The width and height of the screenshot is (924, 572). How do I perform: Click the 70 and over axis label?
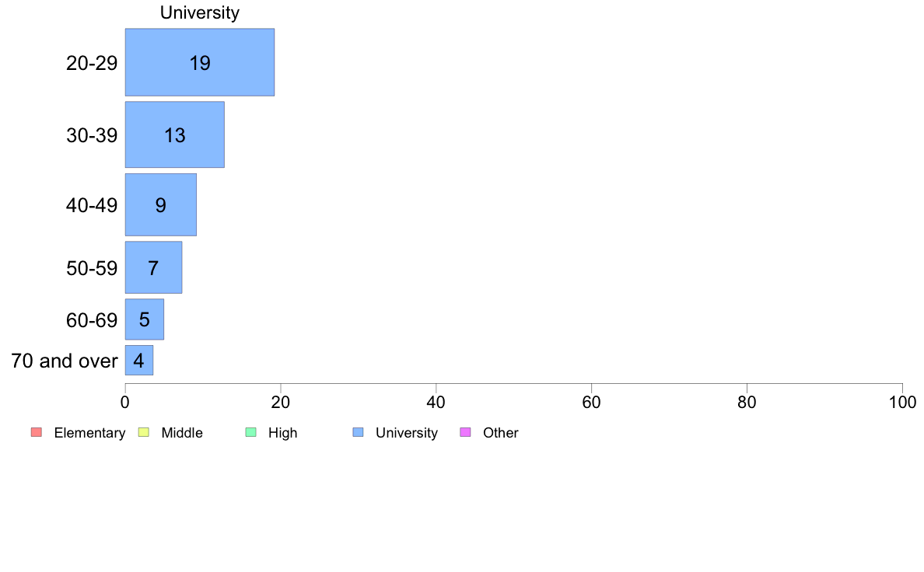[x=65, y=361]
